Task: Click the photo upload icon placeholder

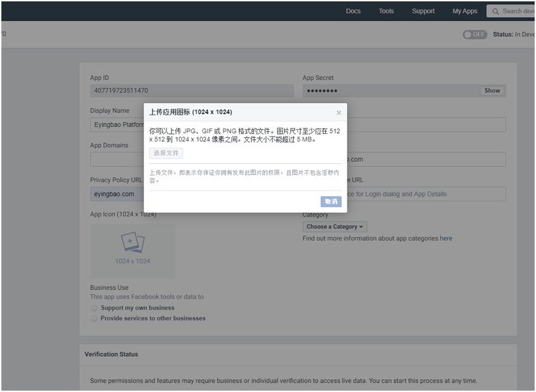Action: click(132, 242)
